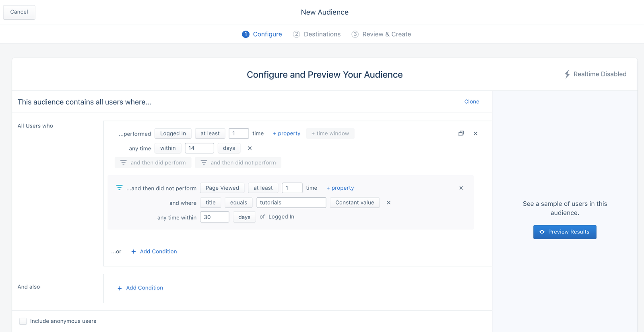Add property to Logged In event
The height and width of the screenshot is (332, 644).
coord(287,133)
